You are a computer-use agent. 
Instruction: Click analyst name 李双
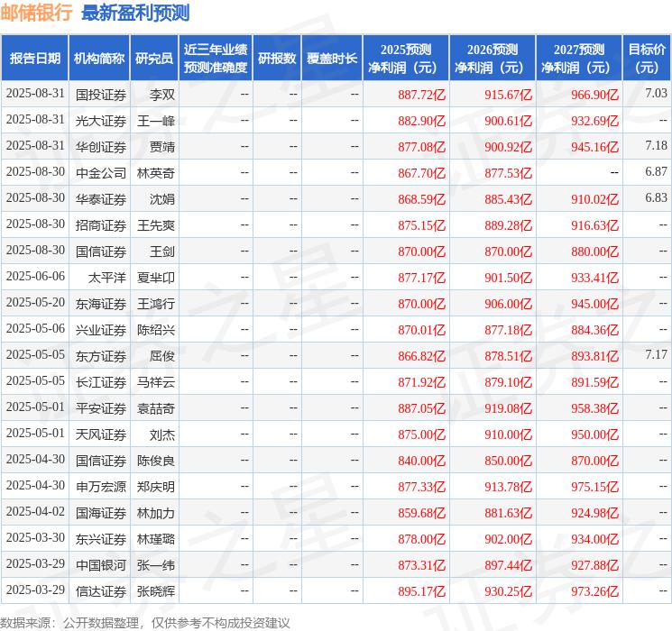[162, 95]
